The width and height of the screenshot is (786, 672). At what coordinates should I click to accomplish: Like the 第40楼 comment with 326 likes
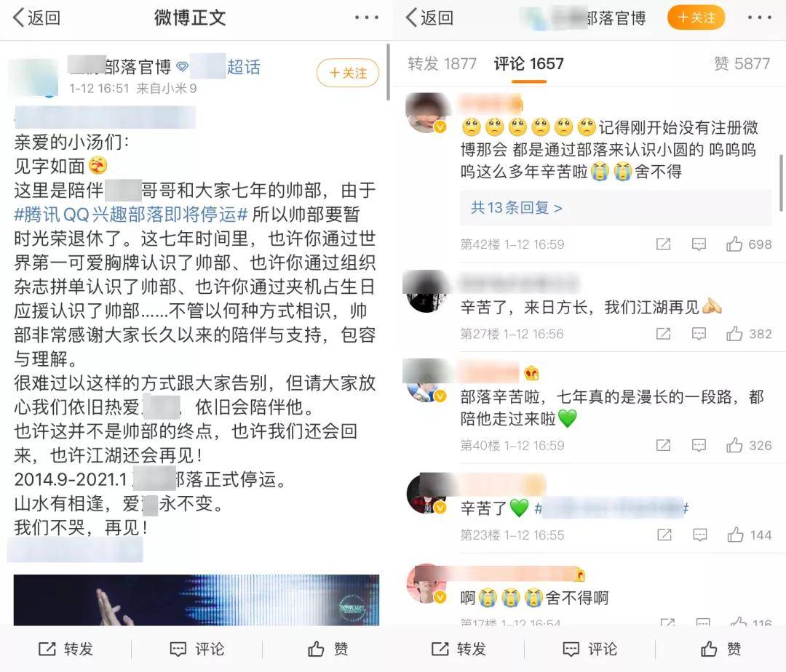[734, 445]
